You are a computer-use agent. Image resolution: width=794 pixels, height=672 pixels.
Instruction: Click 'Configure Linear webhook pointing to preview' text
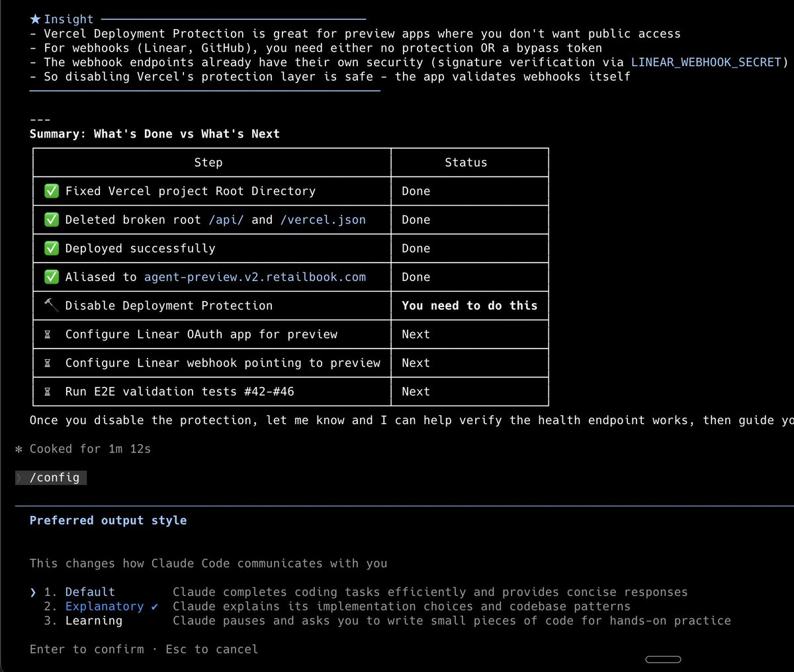pyautogui.click(x=223, y=363)
